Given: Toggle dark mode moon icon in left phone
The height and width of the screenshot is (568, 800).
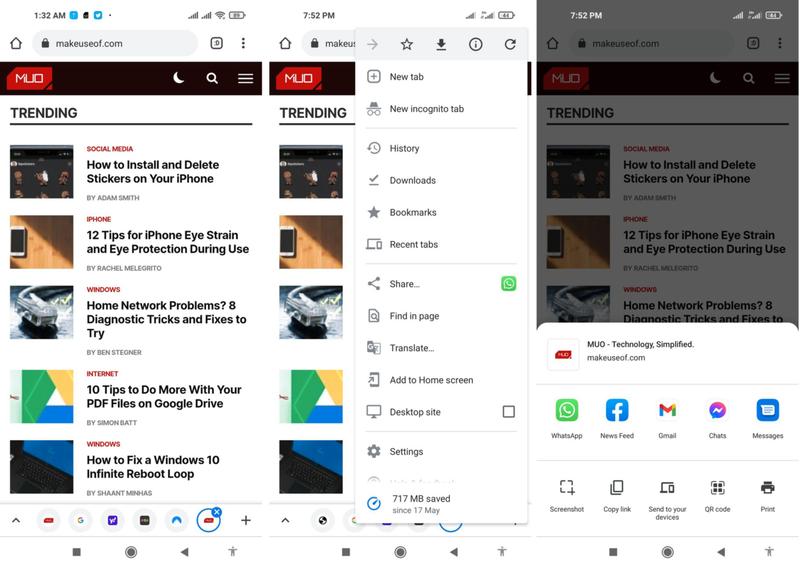Looking at the screenshot, I should pyautogui.click(x=178, y=78).
